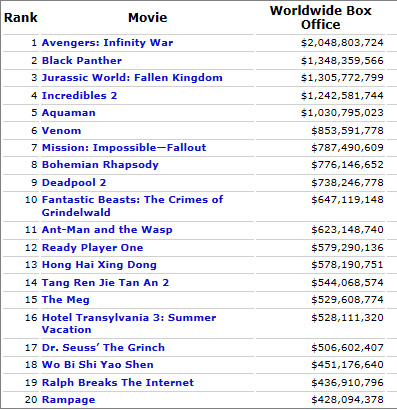Click the Deadpool 2 link
397x410 pixels.
pos(74,182)
